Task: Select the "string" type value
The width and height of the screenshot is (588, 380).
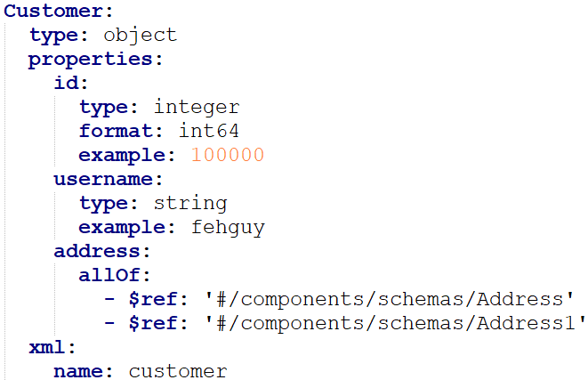Action: tap(189, 203)
